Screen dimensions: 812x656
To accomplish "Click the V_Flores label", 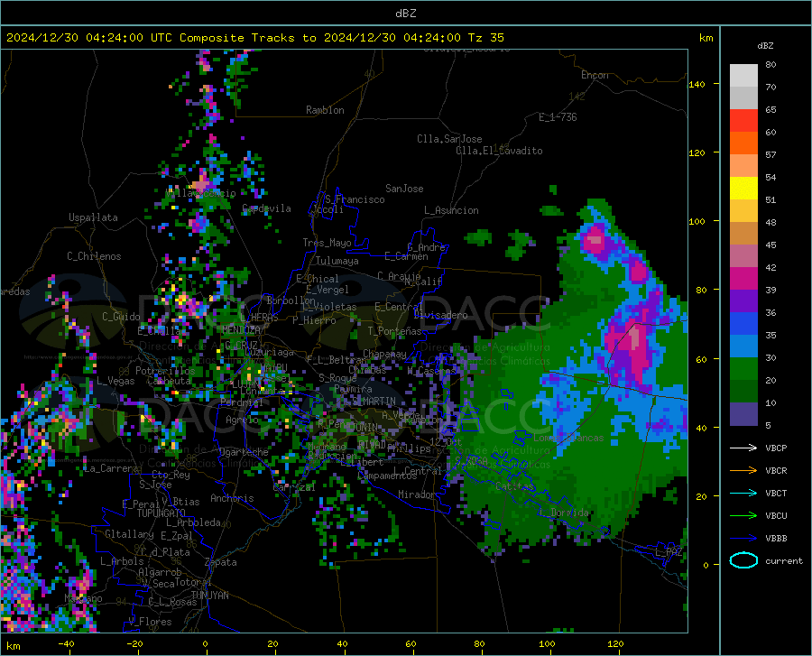I will pos(150,622).
